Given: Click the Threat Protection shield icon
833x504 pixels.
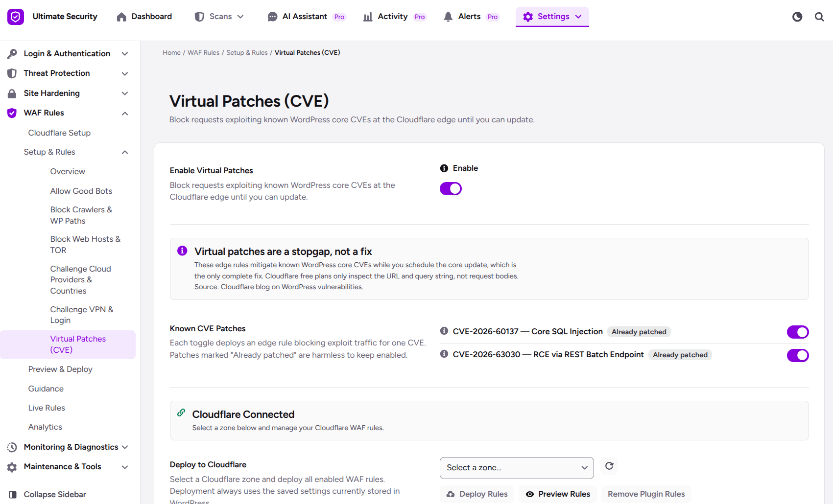Looking at the screenshot, I should pos(12,73).
